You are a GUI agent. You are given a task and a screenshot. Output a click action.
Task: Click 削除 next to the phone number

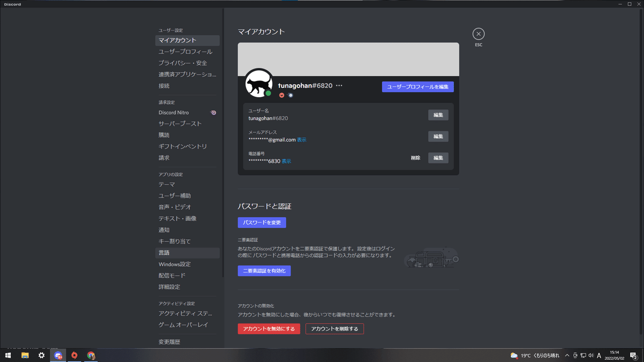click(x=415, y=158)
